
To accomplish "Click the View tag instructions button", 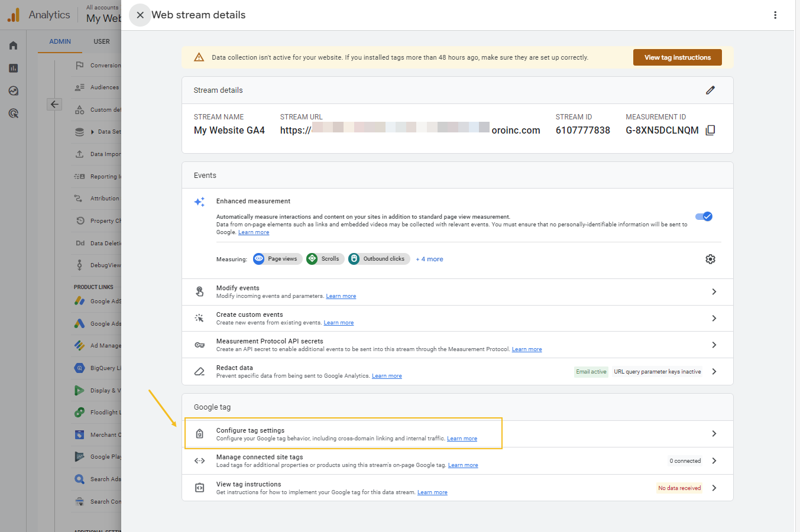I will tap(677, 57).
